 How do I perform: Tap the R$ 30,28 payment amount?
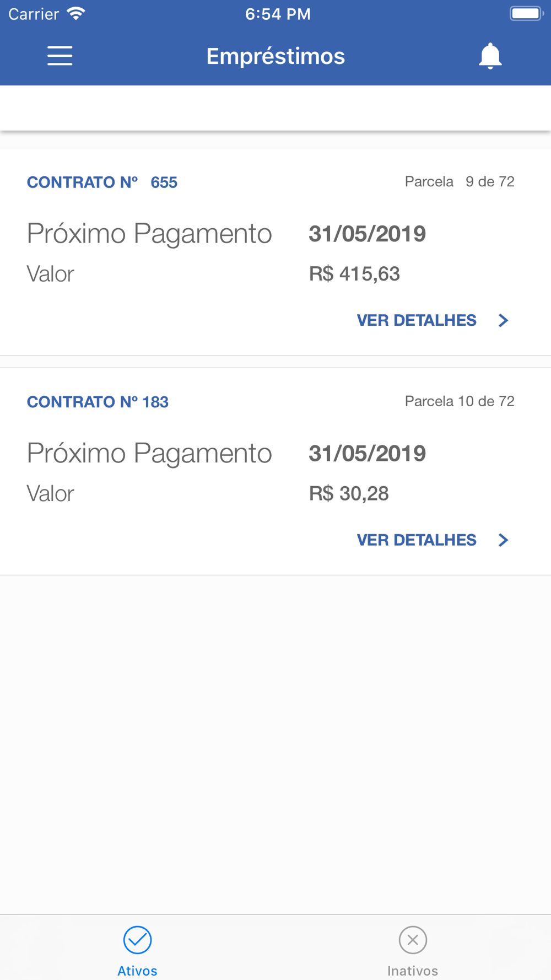(x=349, y=493)
